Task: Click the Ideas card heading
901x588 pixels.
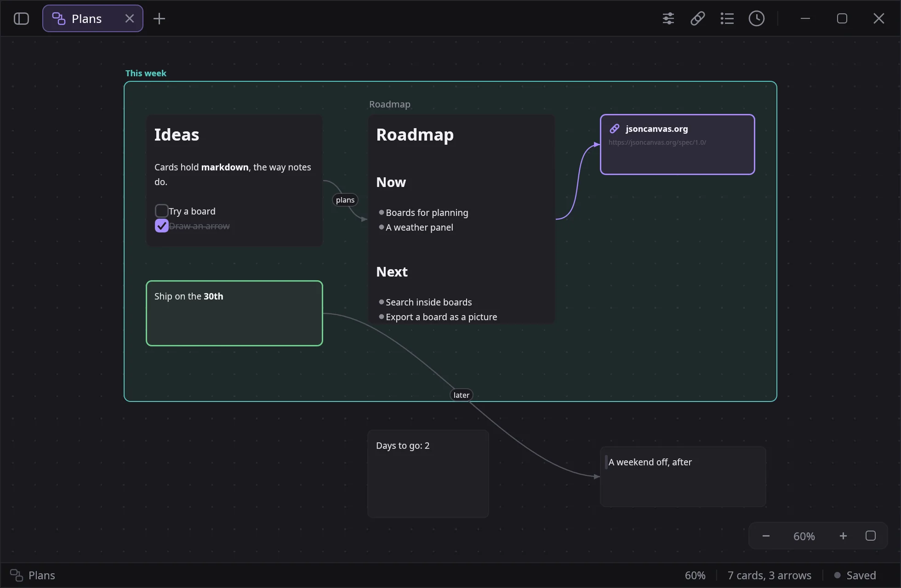Action: pyautogui.click(x=177, y=135)
